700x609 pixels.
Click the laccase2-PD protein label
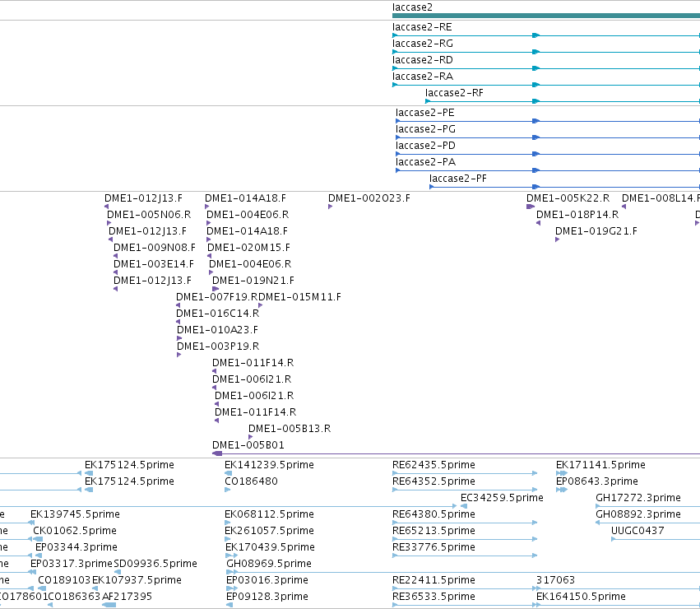(425, 146)
